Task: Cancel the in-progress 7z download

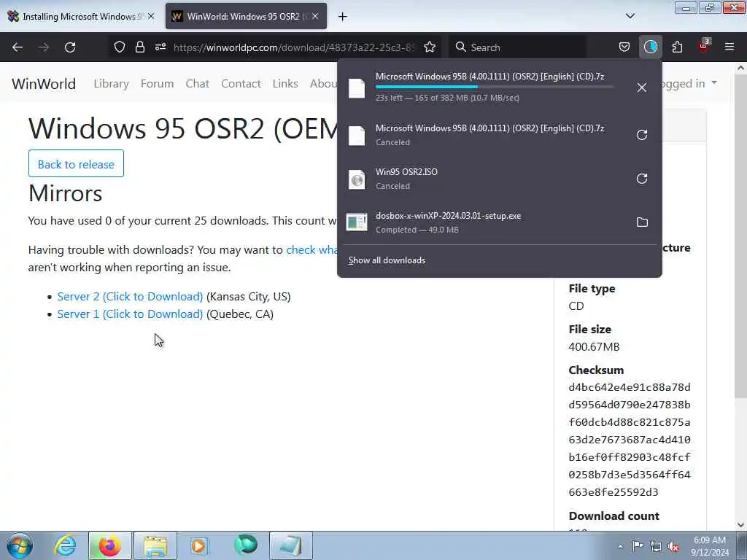Action: tap(642, 87)
